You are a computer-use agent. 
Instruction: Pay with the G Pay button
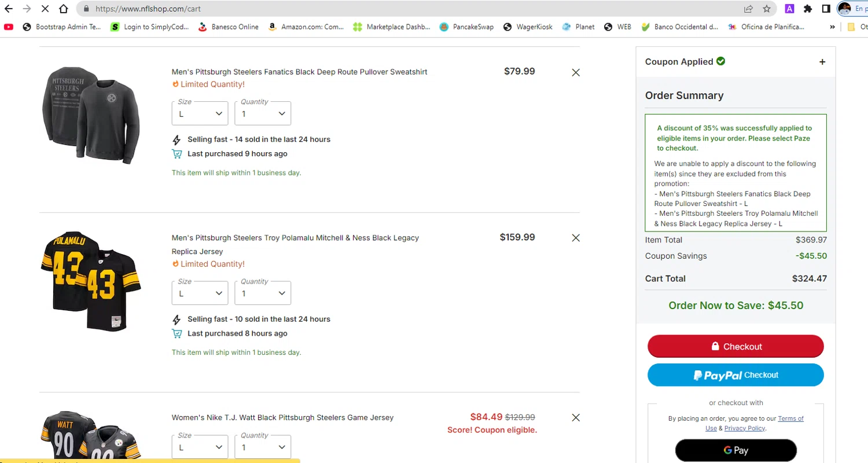[x=735, y=450]
